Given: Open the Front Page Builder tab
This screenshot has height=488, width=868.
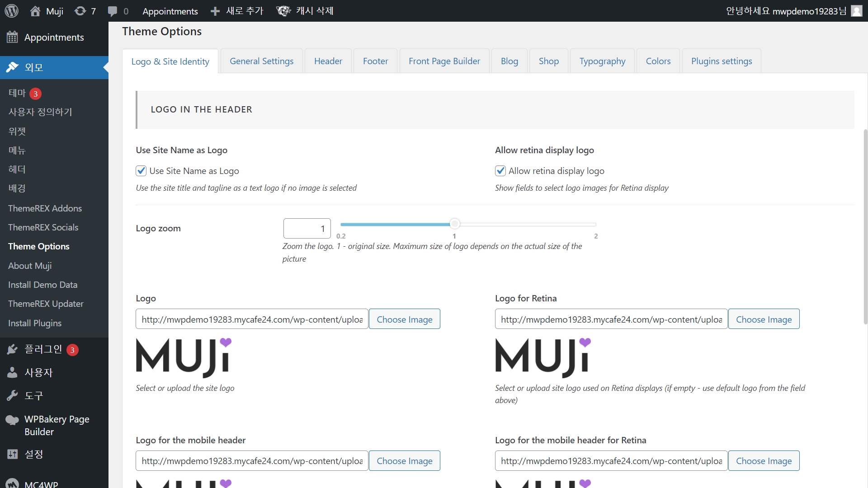Looking at the screenshot, I should point(444,61).
